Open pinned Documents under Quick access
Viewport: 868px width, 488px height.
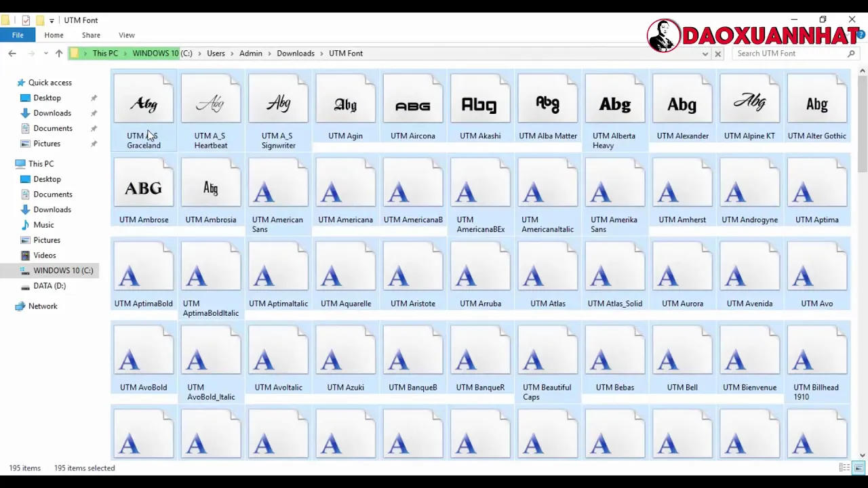pyautogui.click(x=53, y=129)
